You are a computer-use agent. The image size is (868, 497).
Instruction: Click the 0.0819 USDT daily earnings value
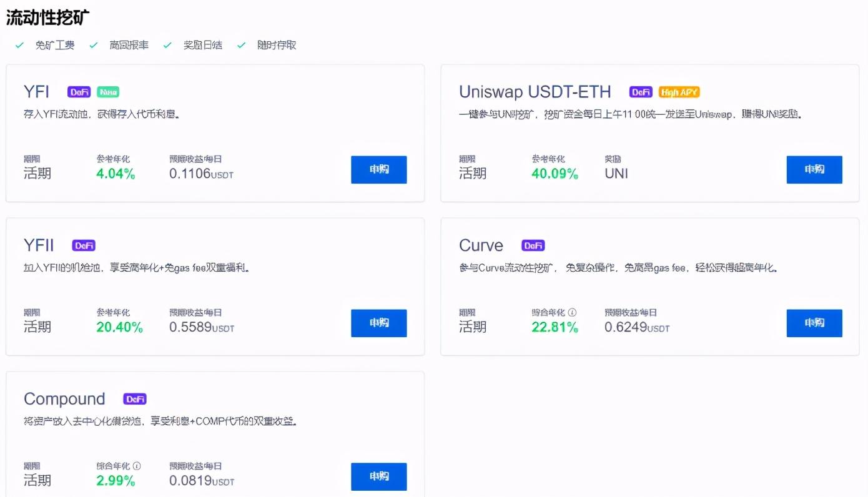[202, 481]
